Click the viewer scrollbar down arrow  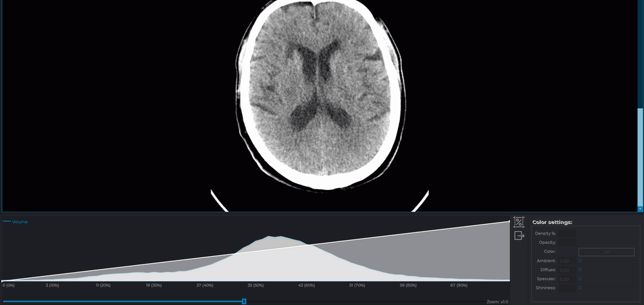coord(640,208)
